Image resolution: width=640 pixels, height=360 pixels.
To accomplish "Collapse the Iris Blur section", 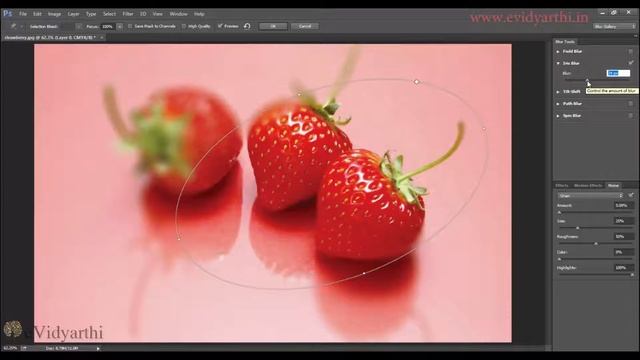I will point(558,63).
